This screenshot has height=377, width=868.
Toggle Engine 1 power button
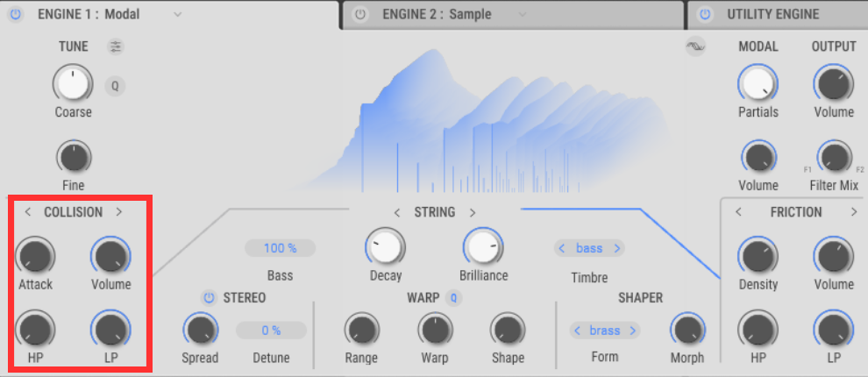(x=16, y=14)
